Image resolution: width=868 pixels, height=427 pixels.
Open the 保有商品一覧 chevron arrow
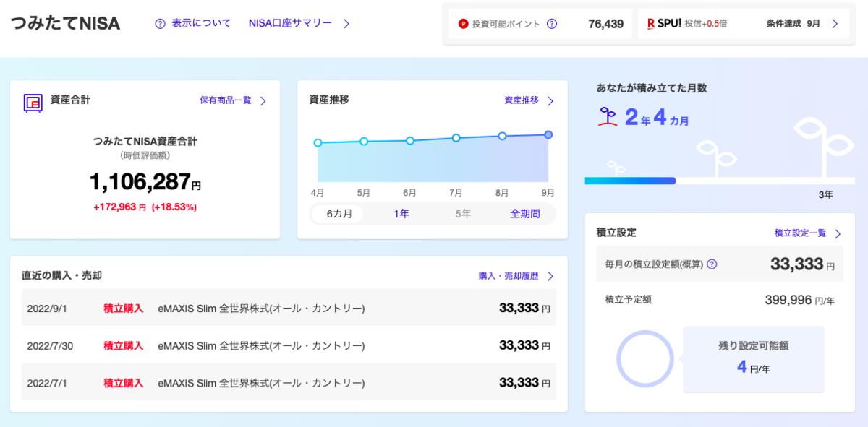[263, 101]
